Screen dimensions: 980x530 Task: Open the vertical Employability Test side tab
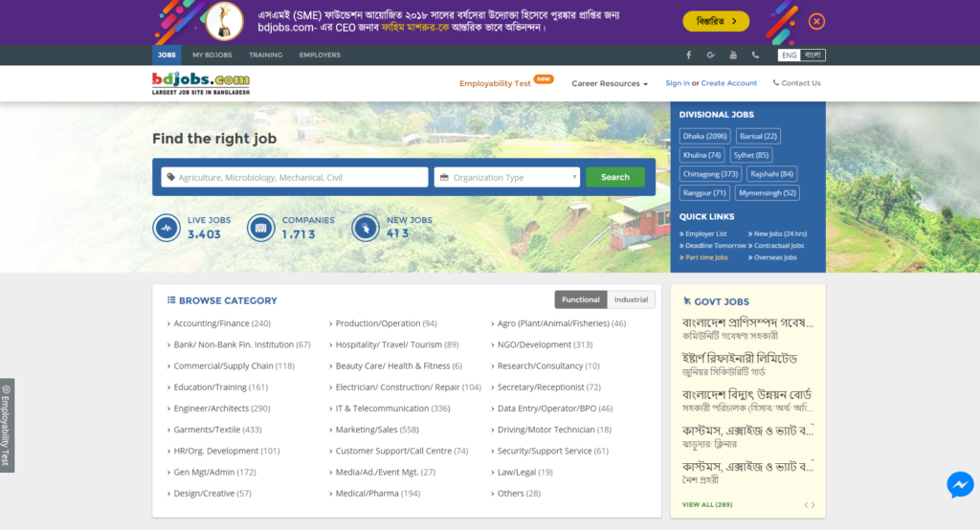(7, 425)
